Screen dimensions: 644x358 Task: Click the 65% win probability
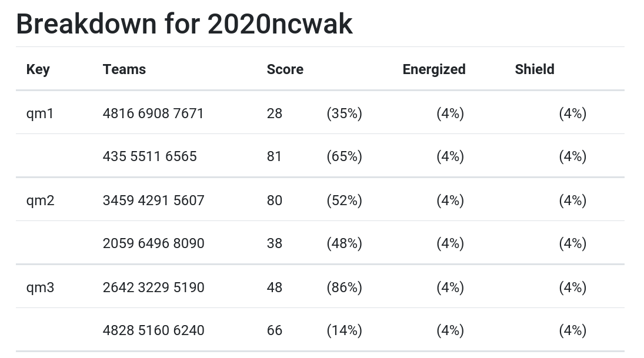(x=344, y=156)
